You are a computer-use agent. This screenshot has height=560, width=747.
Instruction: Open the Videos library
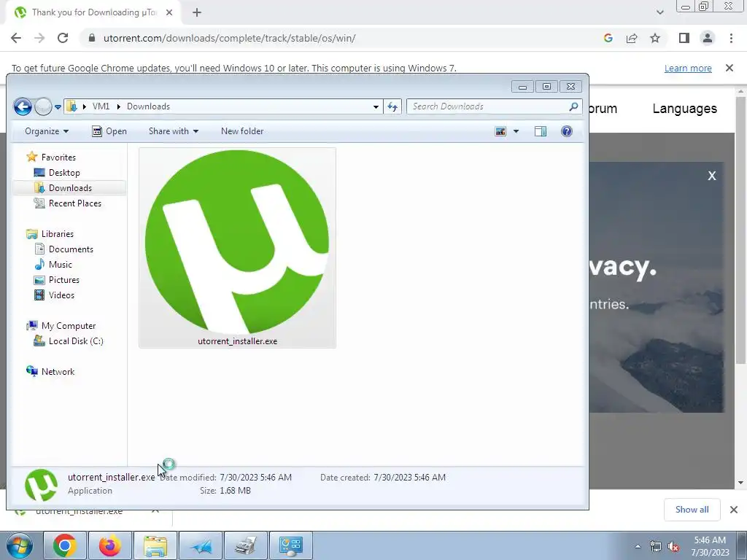point(61,295)
